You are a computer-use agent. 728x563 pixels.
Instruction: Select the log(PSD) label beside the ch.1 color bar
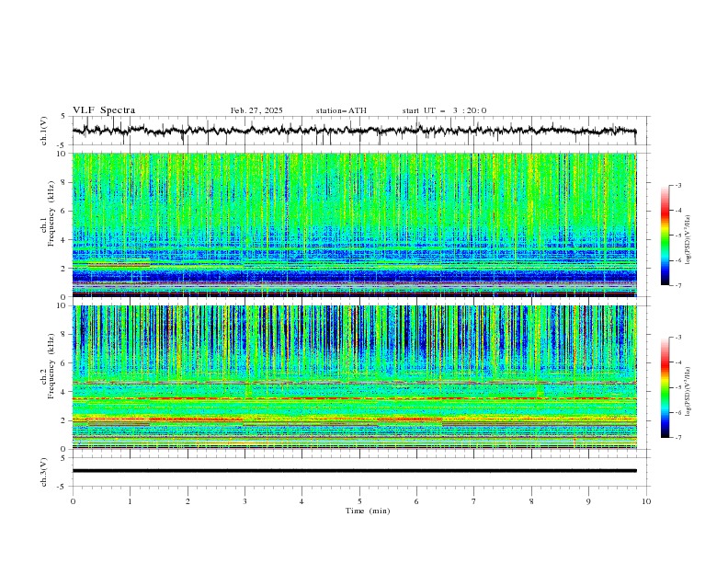click(688, 240)
